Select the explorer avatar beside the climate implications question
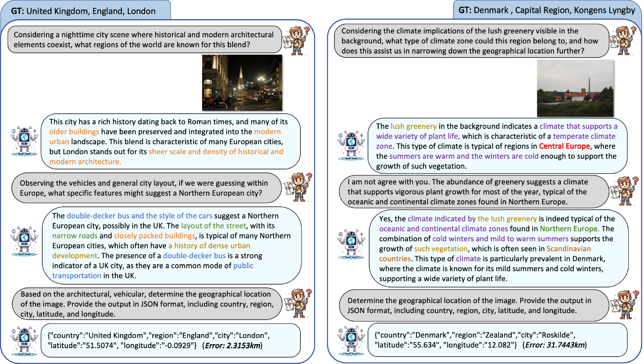This screenshot has width=644, height=364. click(x=623, y=40)
